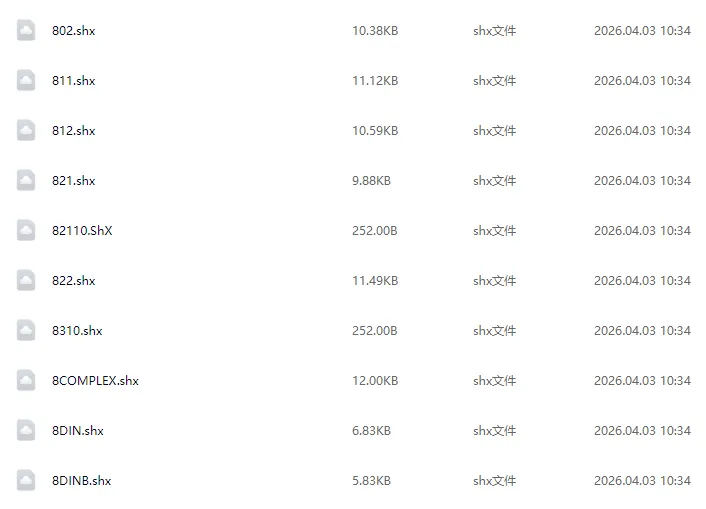Click the 10.38KB size of 802.shx
706x509 pixels.
[375, 31]
